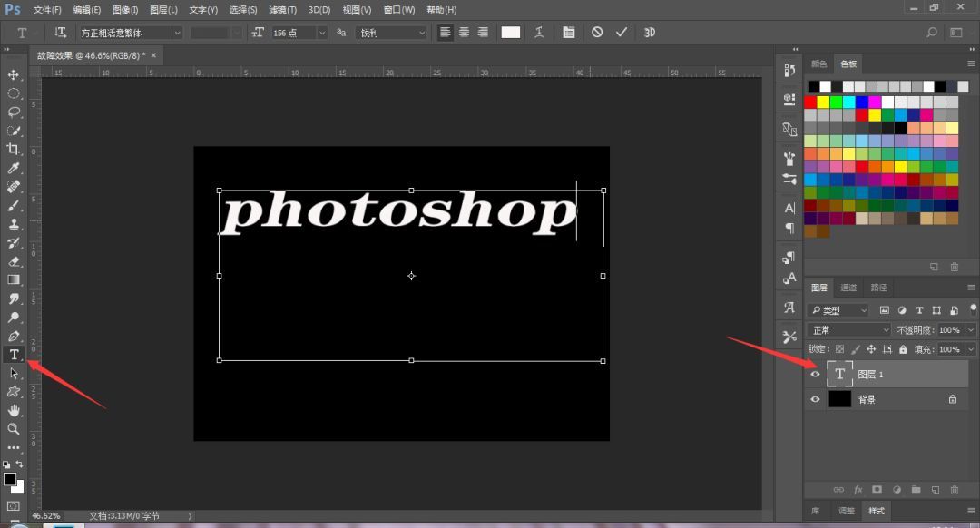Hide the 图层 1 text layer

pos(815,375)
